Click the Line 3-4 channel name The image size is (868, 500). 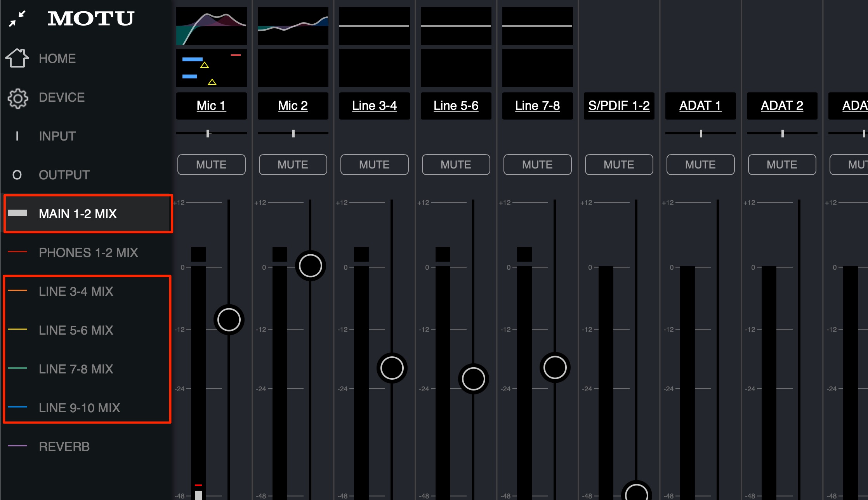[x=375, y=106]
